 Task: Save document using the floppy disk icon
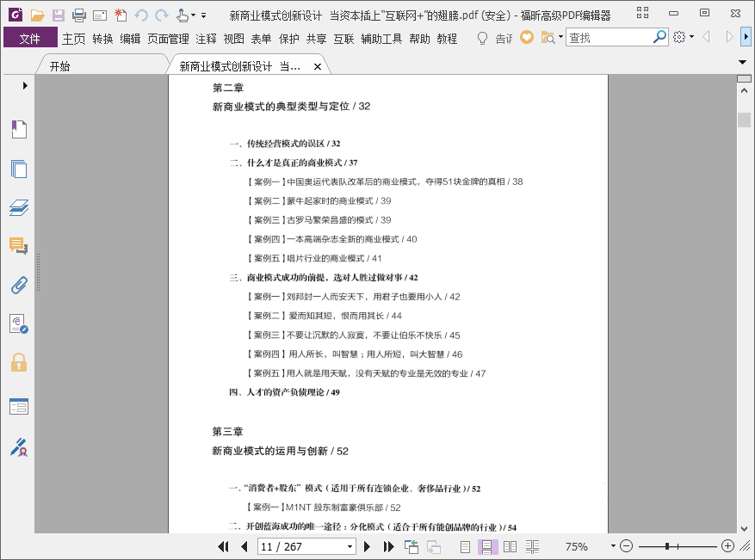click(x=59, y=15)
